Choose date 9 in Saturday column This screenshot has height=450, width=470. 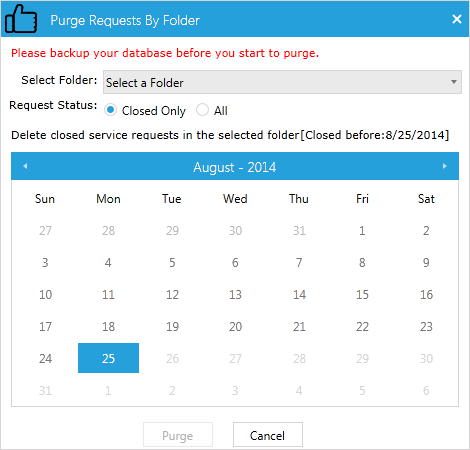pos(426,263)
